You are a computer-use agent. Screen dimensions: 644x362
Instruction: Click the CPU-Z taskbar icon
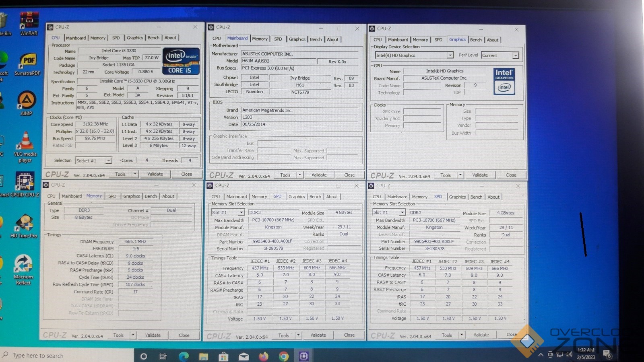pyautogui.click(x=303, y=356)
